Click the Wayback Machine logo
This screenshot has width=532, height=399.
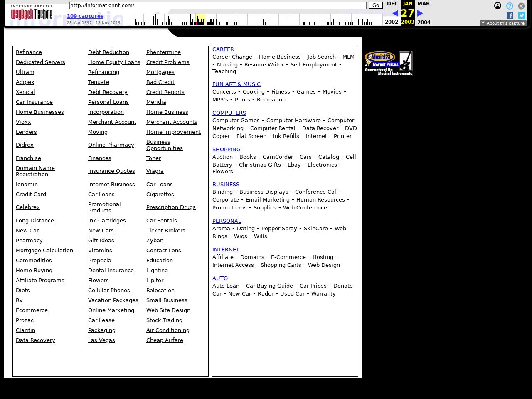pos(32,13)
